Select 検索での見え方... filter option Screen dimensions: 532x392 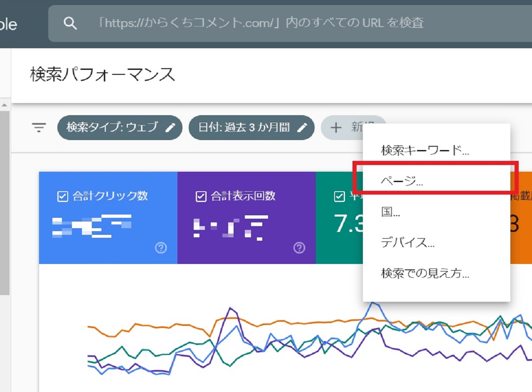425,274
